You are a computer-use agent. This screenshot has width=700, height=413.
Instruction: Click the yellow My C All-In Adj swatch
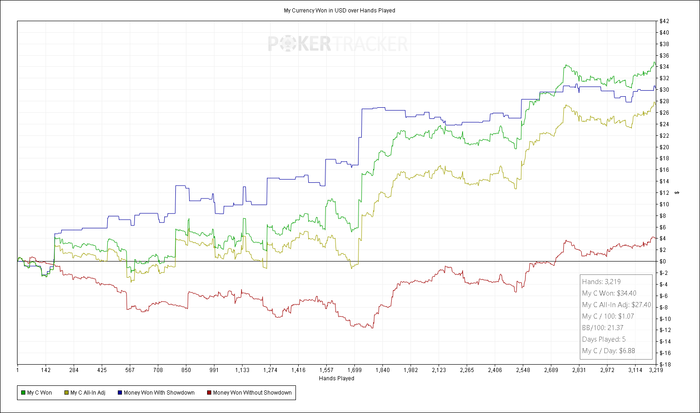[x=67, y=393]
